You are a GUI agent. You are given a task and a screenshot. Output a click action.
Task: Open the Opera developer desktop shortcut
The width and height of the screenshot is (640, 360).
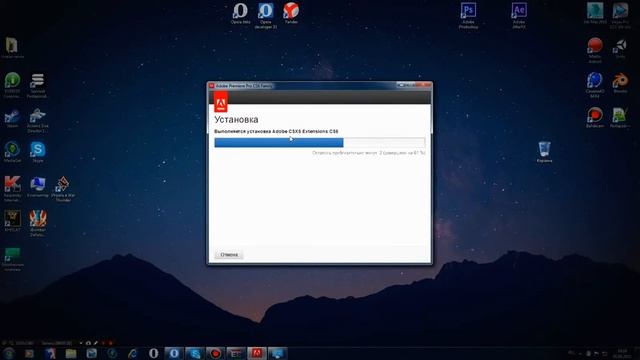pos(265,15)
